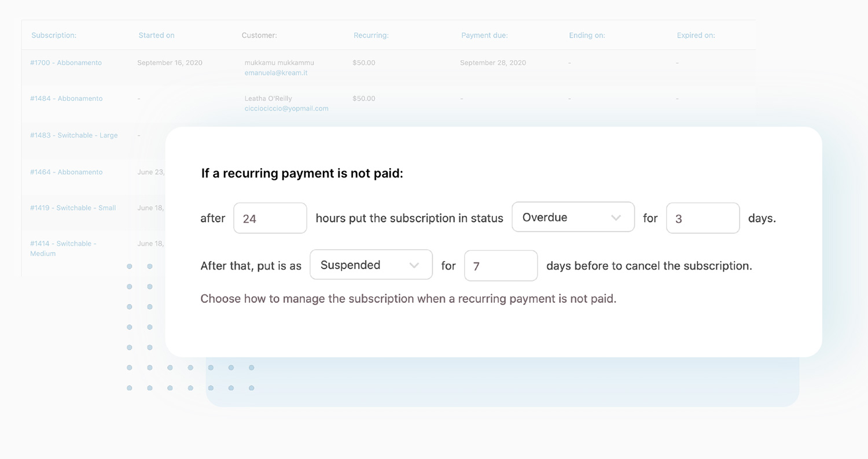Viewport: 868px width, 459px height.
Task: Sort by the Subscription column header
Action: 54,35
